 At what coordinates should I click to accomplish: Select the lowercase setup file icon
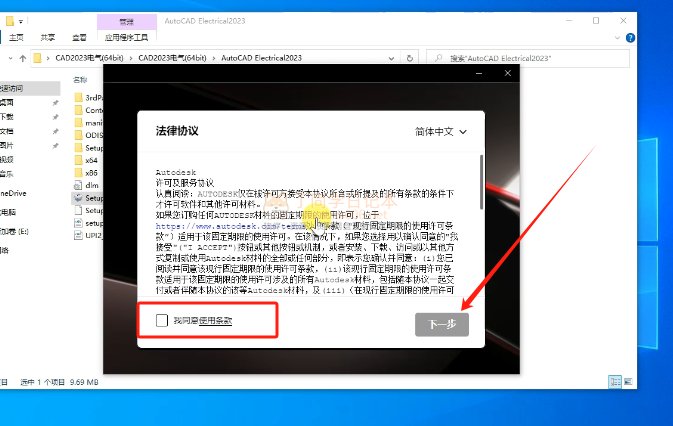pos(78,223)
